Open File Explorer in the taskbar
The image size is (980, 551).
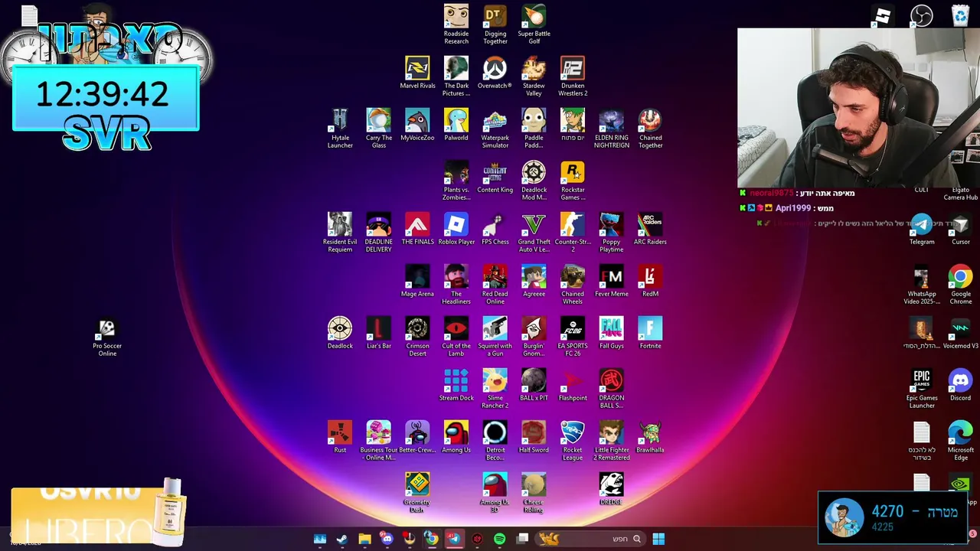click(364, 539)
